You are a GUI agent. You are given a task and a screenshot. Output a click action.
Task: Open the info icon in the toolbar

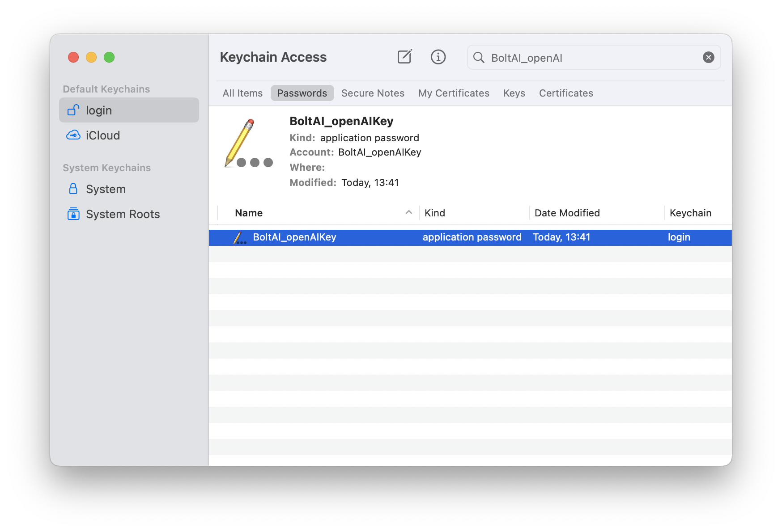click(x=438, y=57)
